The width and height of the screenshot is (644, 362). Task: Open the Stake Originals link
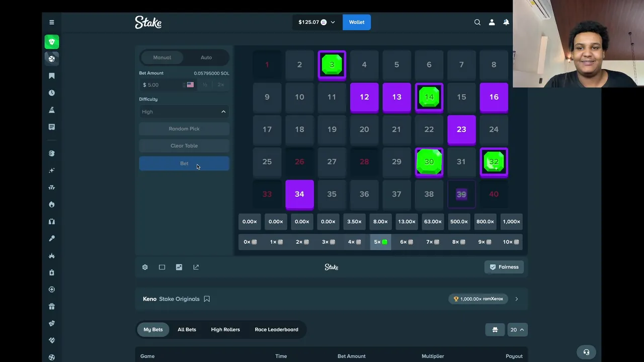(x=179, y=299)
